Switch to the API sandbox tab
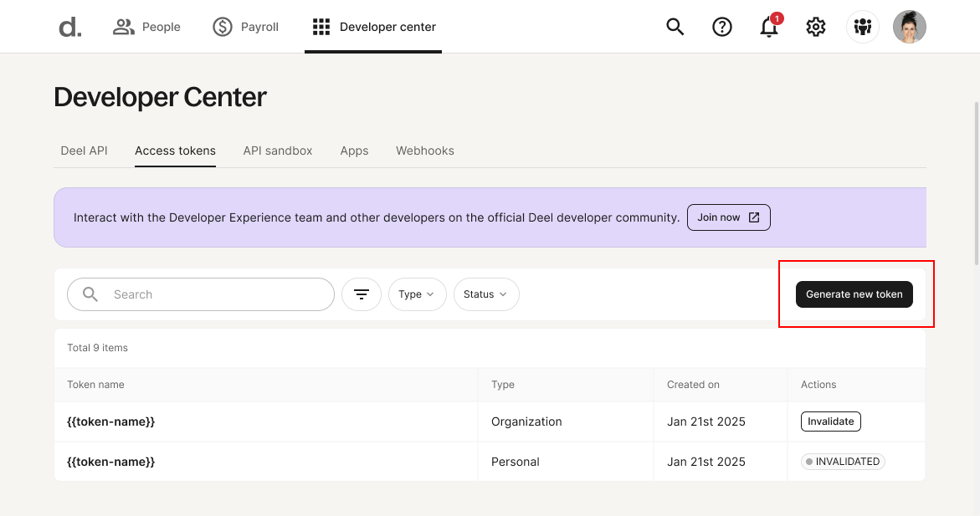Viewport: 980px width, 516px height. click(278, 151)
